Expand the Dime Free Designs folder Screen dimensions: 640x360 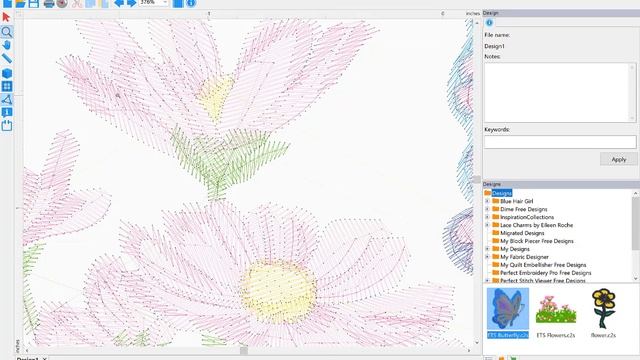click(x=487, y=209)
